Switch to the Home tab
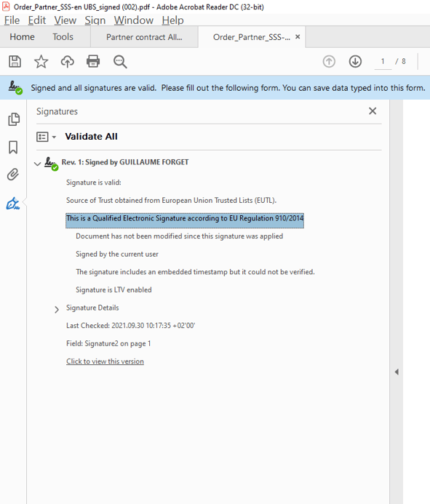The image size is (430, 504). coord(22,37)
